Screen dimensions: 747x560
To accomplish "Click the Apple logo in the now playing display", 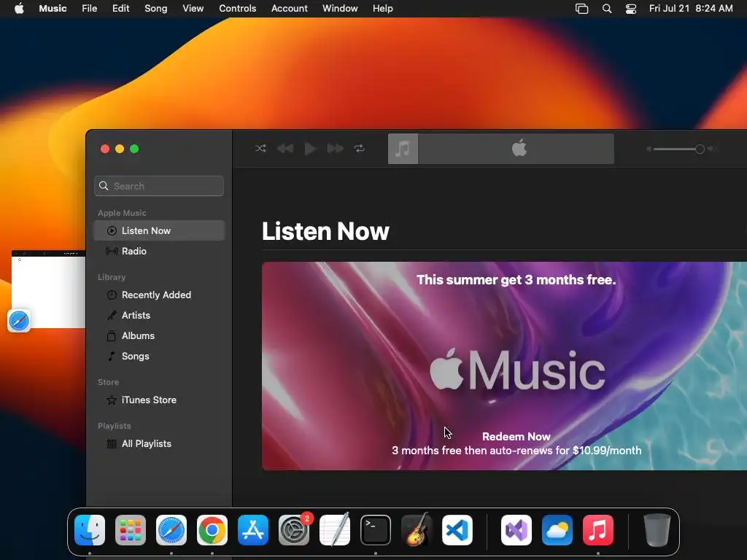I will [519, 147].
